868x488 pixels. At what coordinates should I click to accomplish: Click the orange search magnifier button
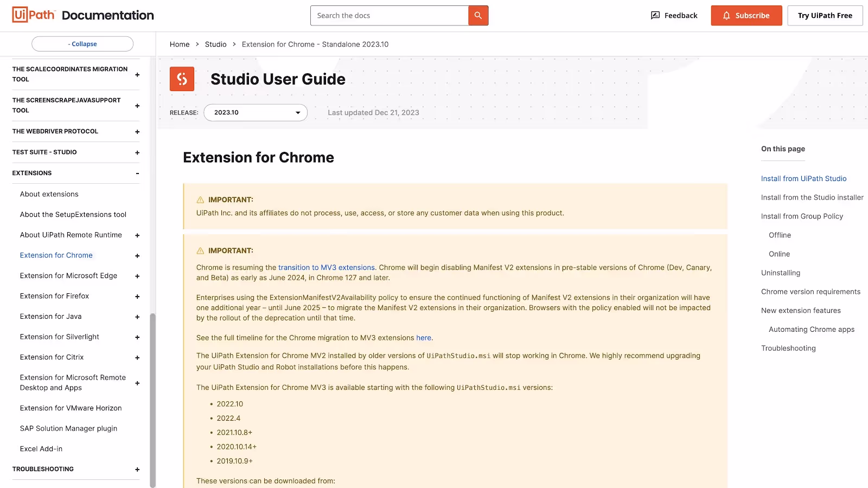coord(478,16)
